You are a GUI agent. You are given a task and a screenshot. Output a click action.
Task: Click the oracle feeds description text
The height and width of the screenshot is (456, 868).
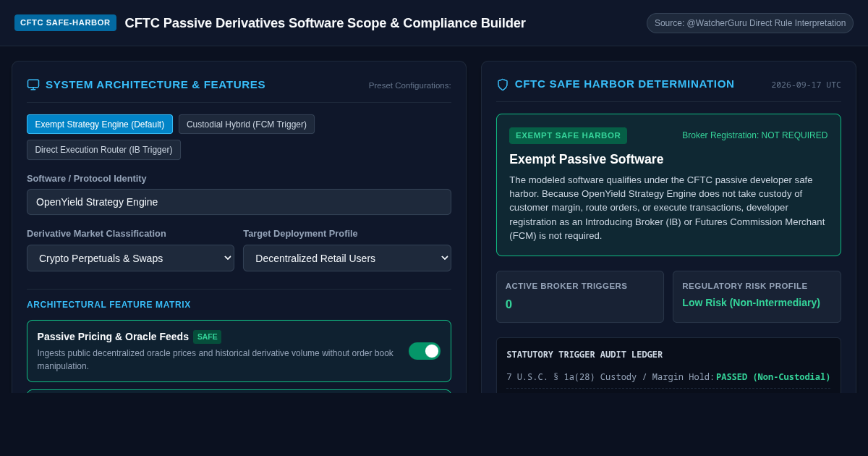216,360
